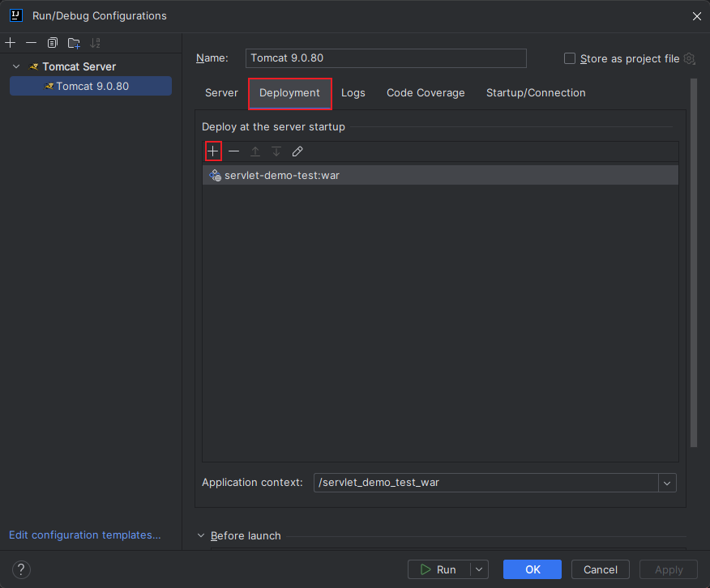Copy the selected configuration

[53, 42]
